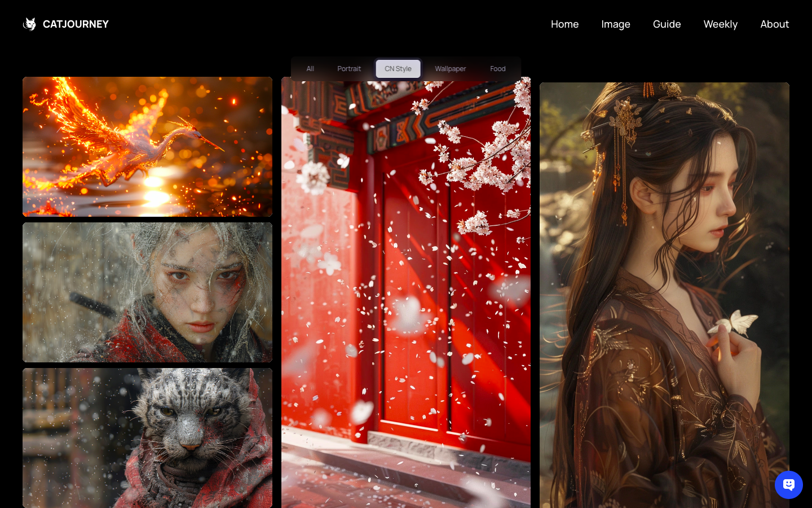Viewport: 812px width, 508px height.
Task: Click the CatJourney cat logo icon
Action: point(29,24)
